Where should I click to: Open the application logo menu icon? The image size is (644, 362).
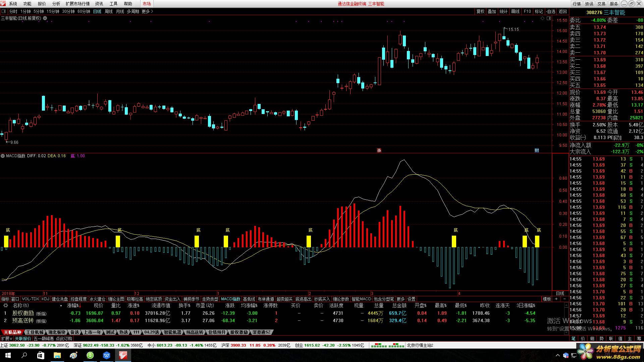pyautogui.click(x=3, y=3)
